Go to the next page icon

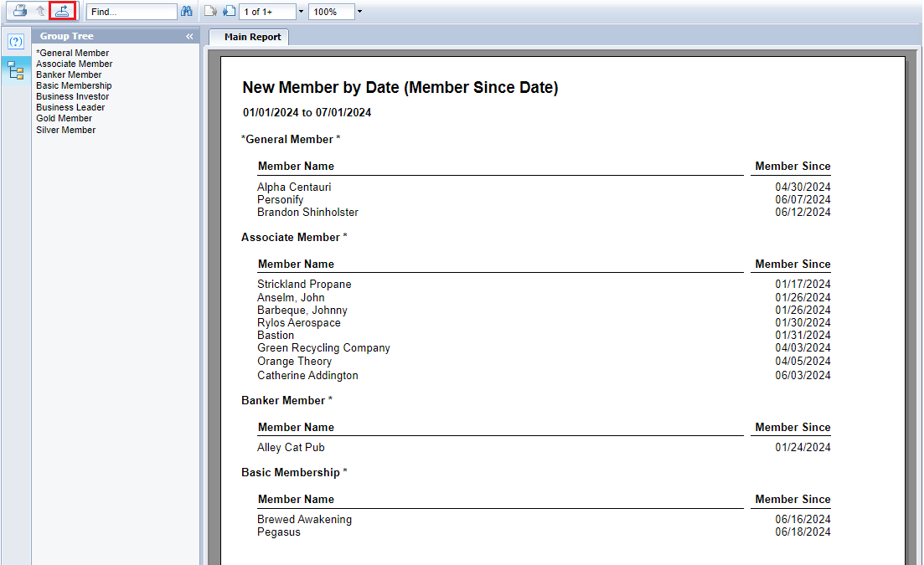pyautogui.click(x=230, y=11)
